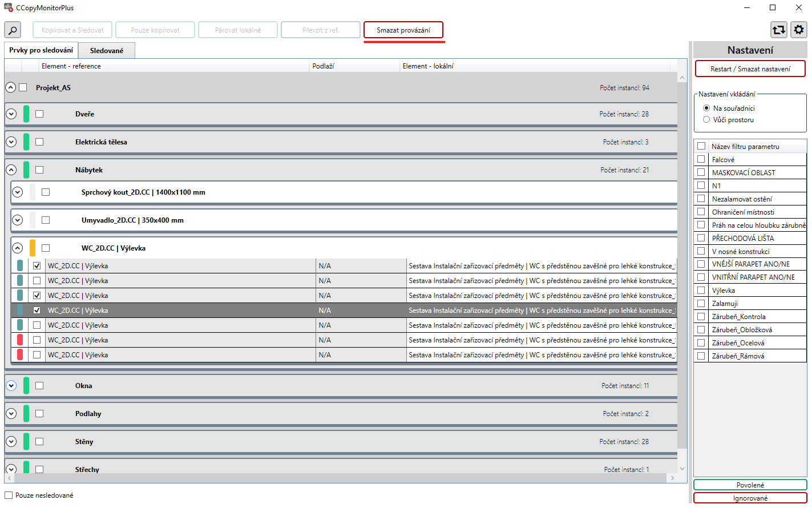Click the disabled Kopírovat a Sledovat button
Screen dimensions: 812x508
[72, 30]
